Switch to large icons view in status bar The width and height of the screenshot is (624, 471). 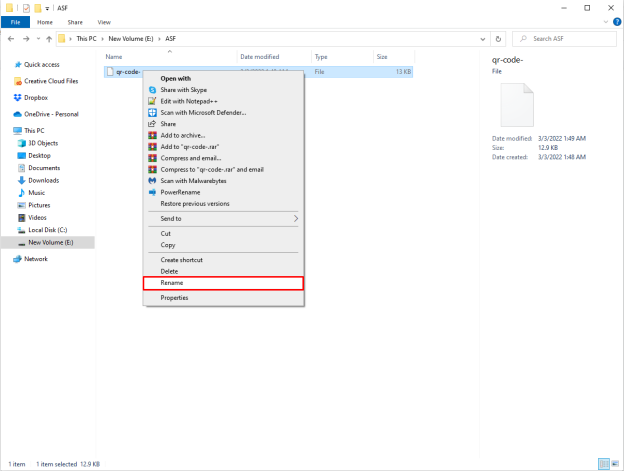615,464
